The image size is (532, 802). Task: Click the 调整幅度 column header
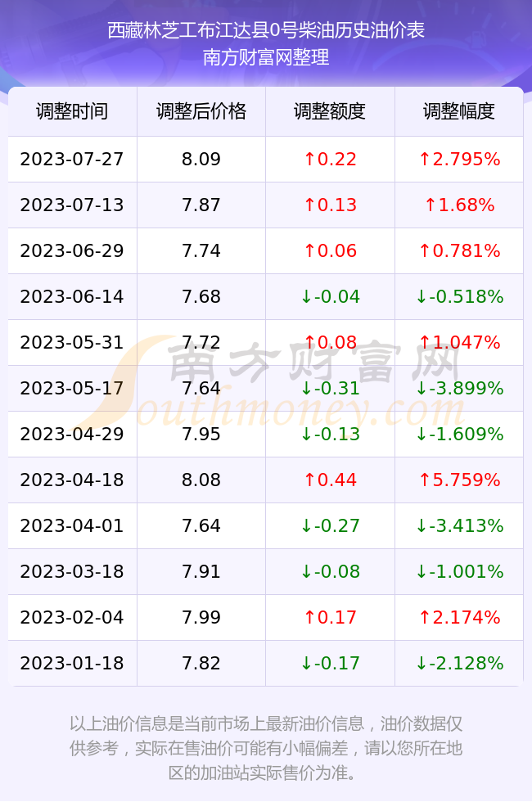click(x=459, y=111)
